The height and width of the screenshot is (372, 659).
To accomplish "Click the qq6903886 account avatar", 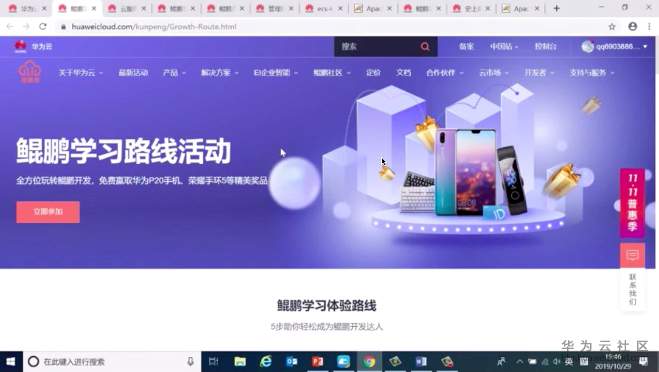I will point(587,46).
